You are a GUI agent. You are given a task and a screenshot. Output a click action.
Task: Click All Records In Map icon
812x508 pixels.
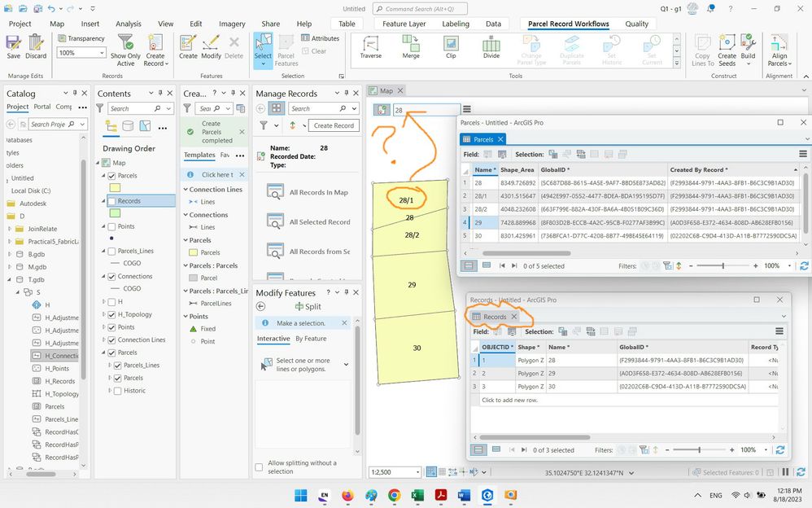coord(275,192)
